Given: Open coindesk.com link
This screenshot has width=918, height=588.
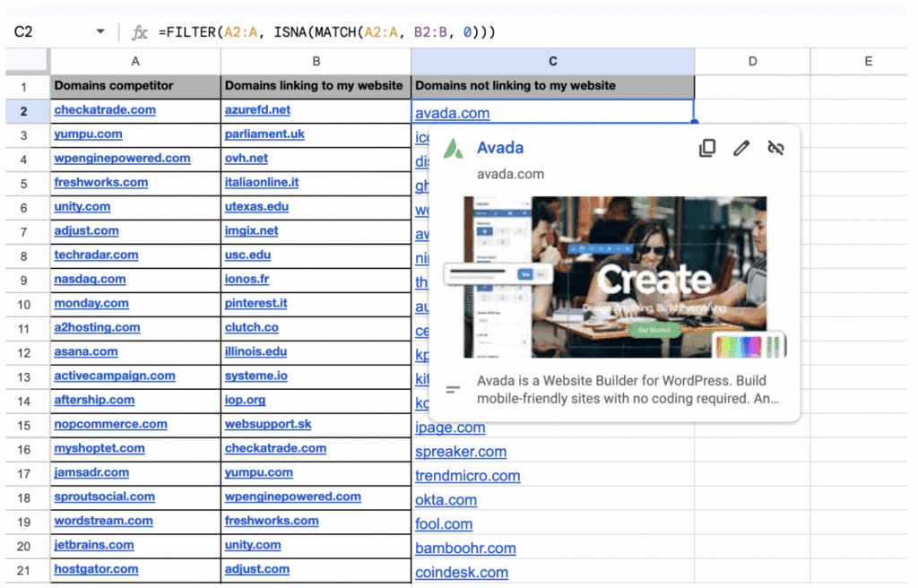Looking at the screenshot, I should pos(462,573).
